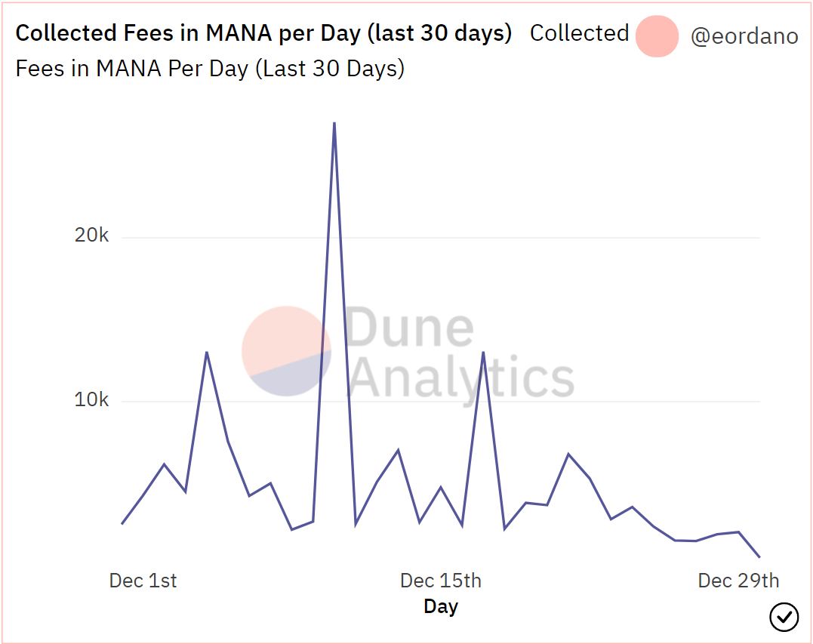Click the Fees in MANA Per Day subtitle
The width and height of the screenshot is (813, 644).
point(210,69)
